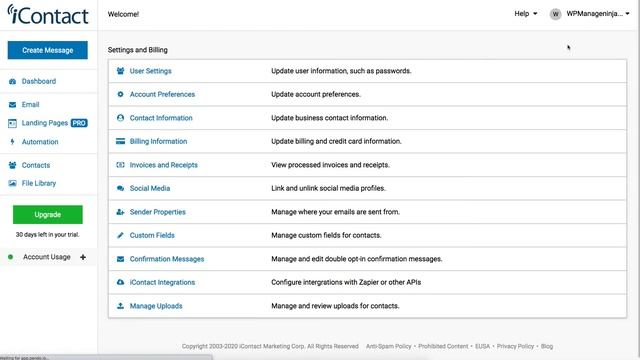Viewport: 640px width, 360px height.
Task: Click the Confirmation Messages envelope icon
Action: coord(120,259)
